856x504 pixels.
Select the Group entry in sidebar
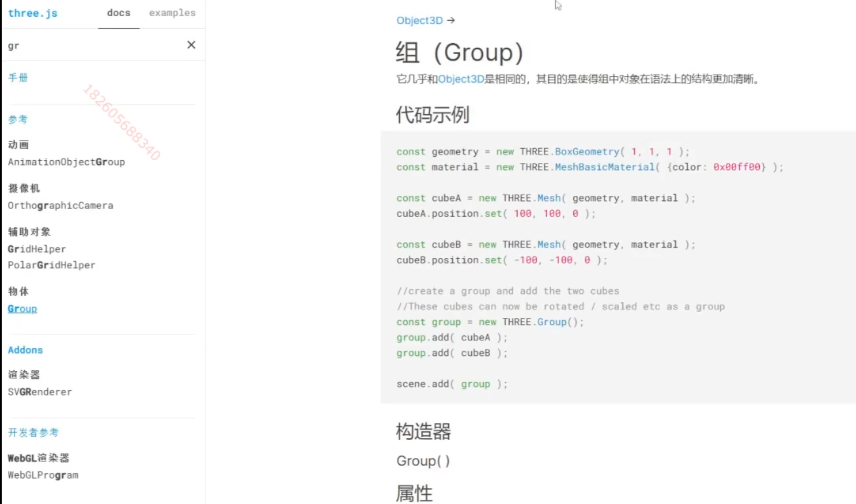point(22,309)
